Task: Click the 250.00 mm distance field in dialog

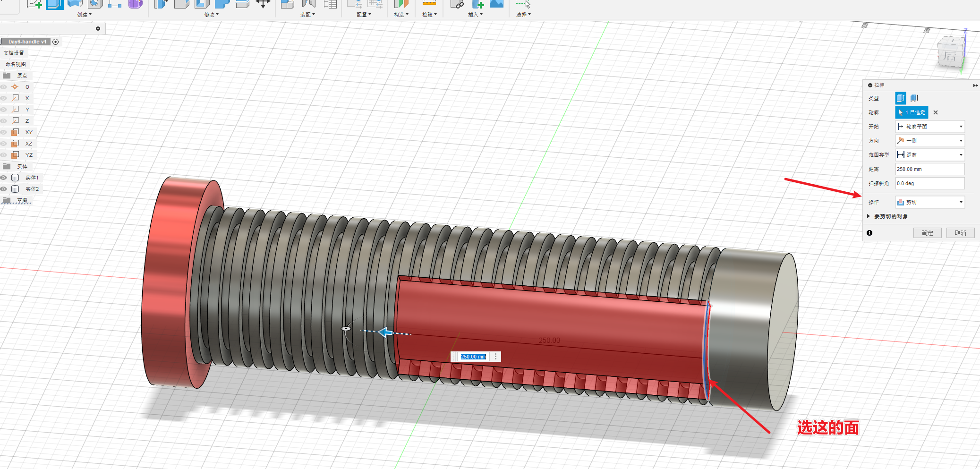Action: click(x=929, y=169)
